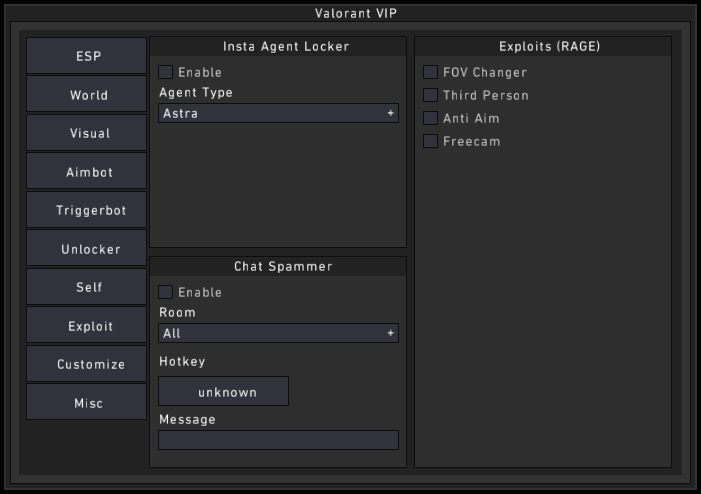Viewport: 701px width, 494px height.
Task: Open the ESP tab
Action: (87, 56)
